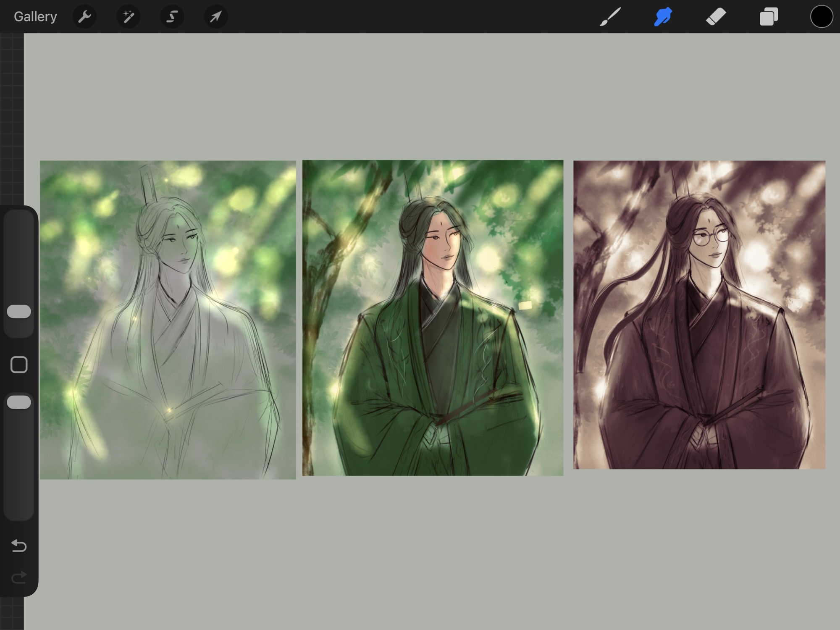Activate the Selection S tool
The image size is (840, 630).
(172, 17)
